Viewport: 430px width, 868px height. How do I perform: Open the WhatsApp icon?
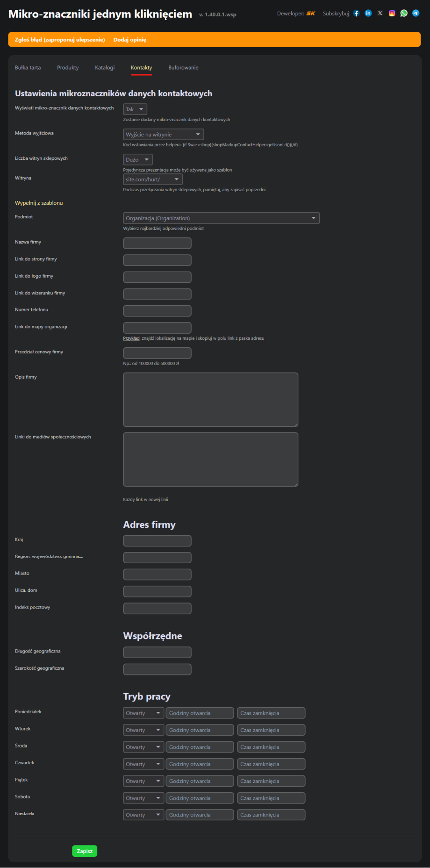(404, 14)
